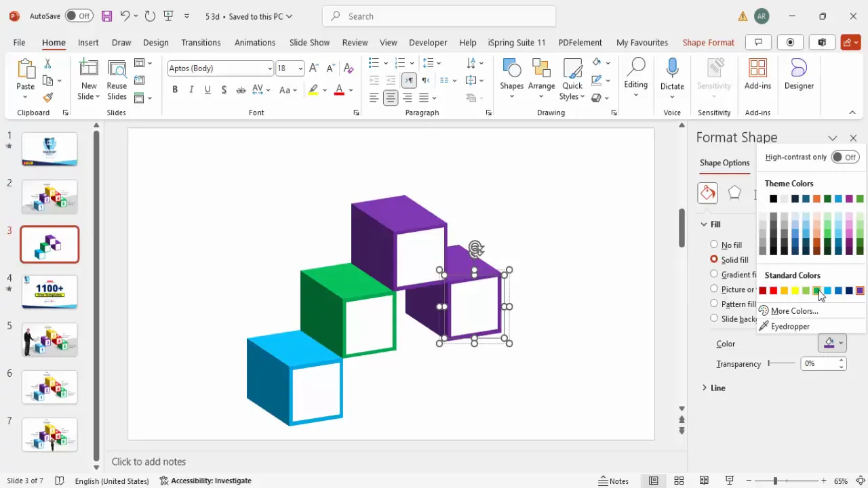Viewport: 868px width, 488px height.
Task: Select Slide background fill radio button
Action: click(x=714, y=319)
